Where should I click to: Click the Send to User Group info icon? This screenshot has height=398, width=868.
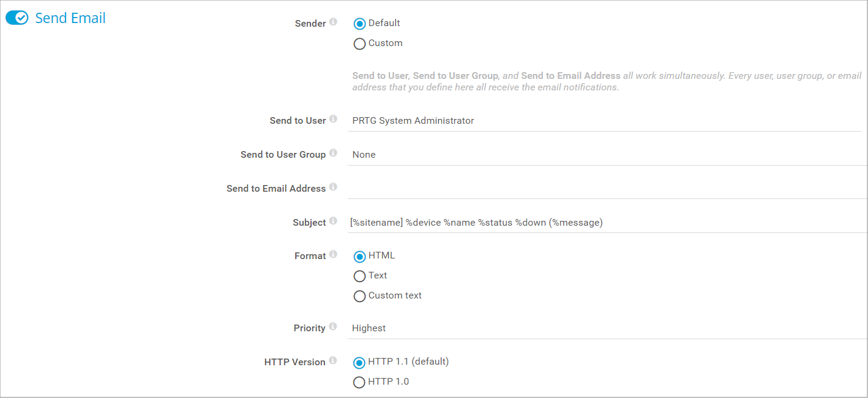click(333, 153)
